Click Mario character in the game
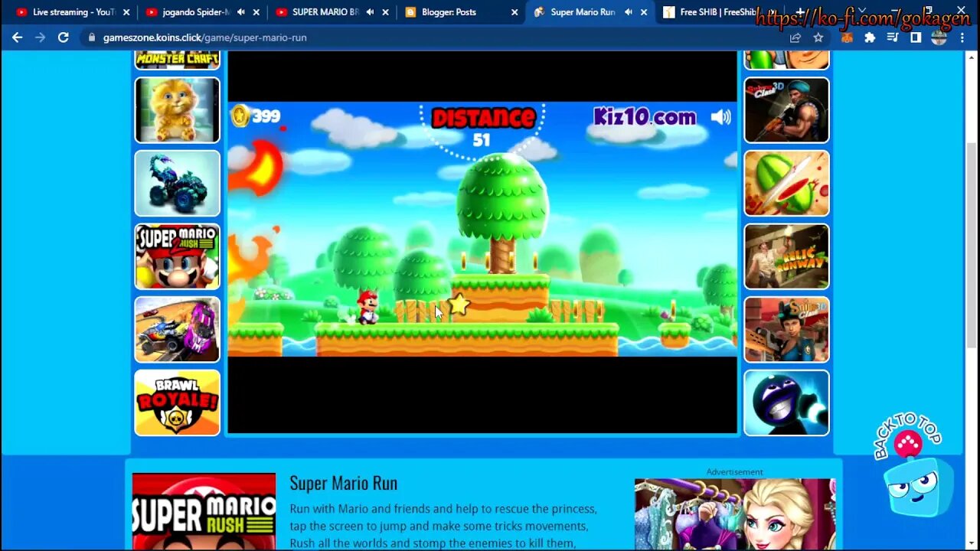 click(x=367, y=307)
